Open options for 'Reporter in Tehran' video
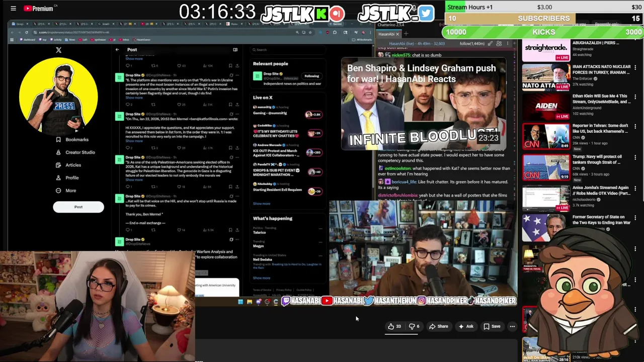Viewport: 644px width, 362px height. pyautogui.click(x=635, y=127)
